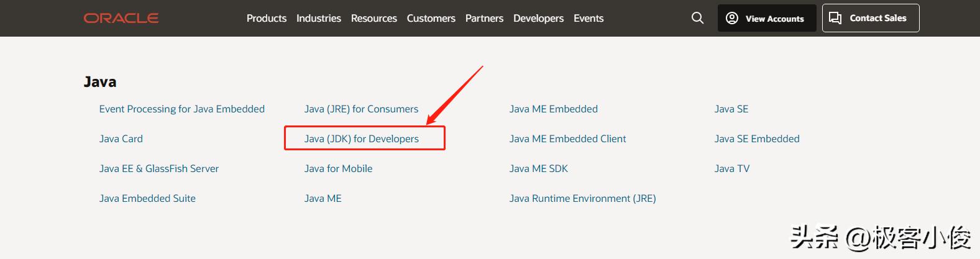Open Java EE & GlassFish Server link
The image size is (980, 259).
159,168
